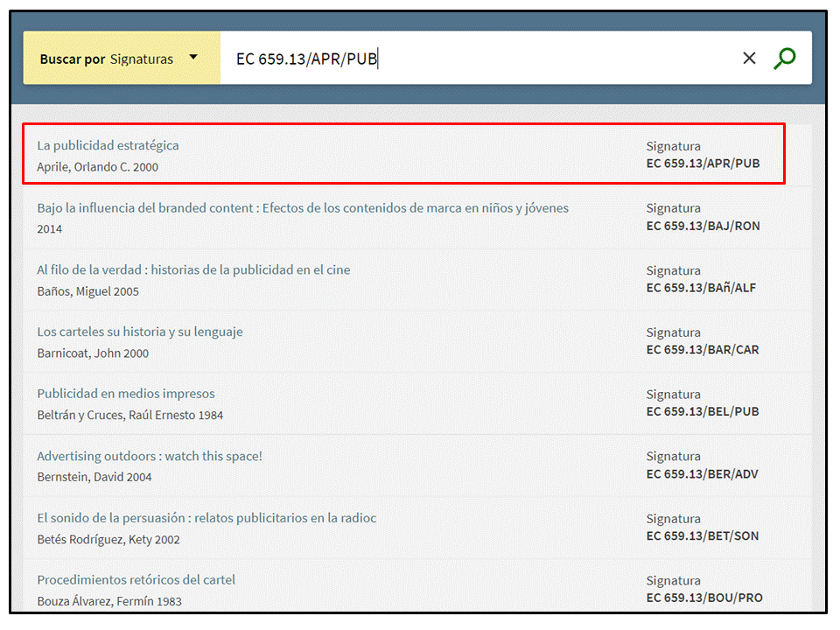Open the Buscar por Signaturas dropdown
This screenshot has width=840, height=630.
pyautogui.click(x=121, y=59)
